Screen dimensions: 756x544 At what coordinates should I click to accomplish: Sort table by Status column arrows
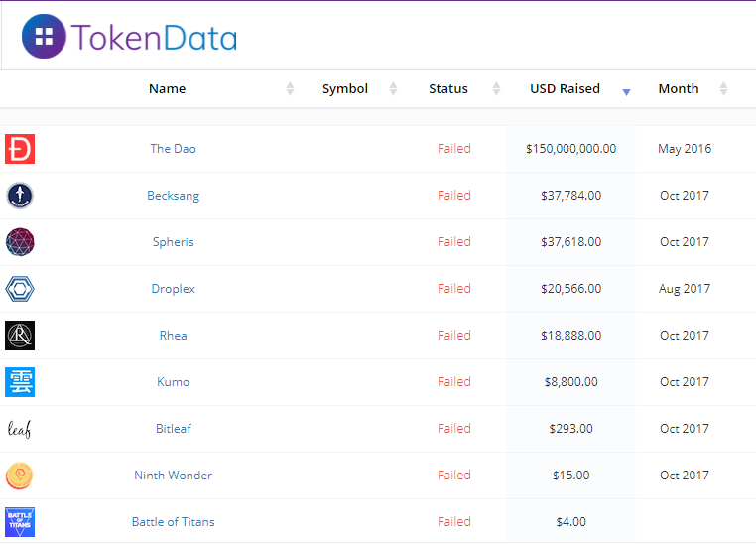click(497, 89)
